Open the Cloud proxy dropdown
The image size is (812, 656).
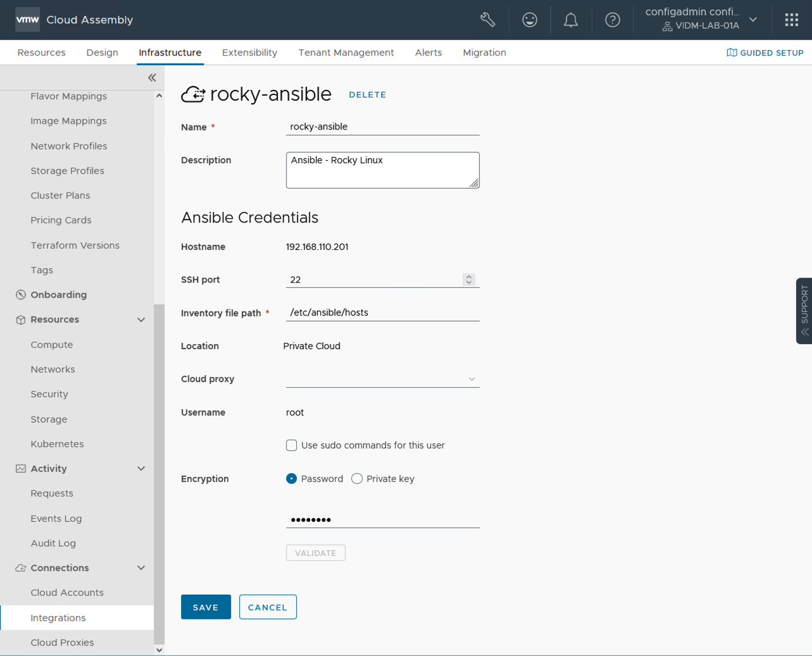tap(382, 379)
